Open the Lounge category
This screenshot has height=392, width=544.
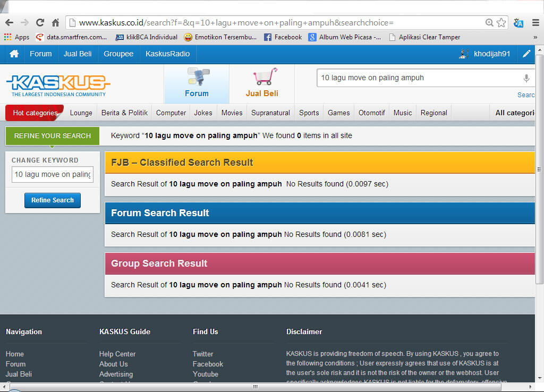pyautogui.click(x=81, y=113)
